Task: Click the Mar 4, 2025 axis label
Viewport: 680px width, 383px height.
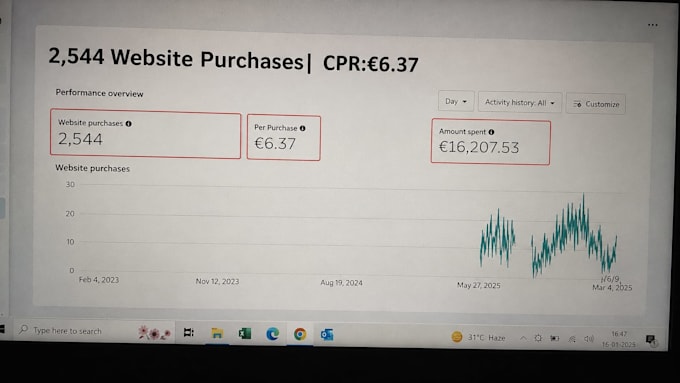Action: 612,287
